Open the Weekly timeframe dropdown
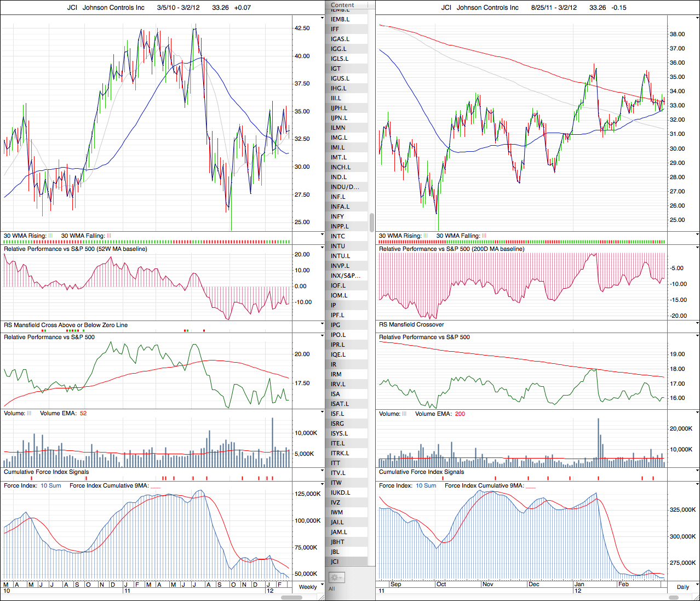This screenshot has width=700, height=601. pos(307,587)
